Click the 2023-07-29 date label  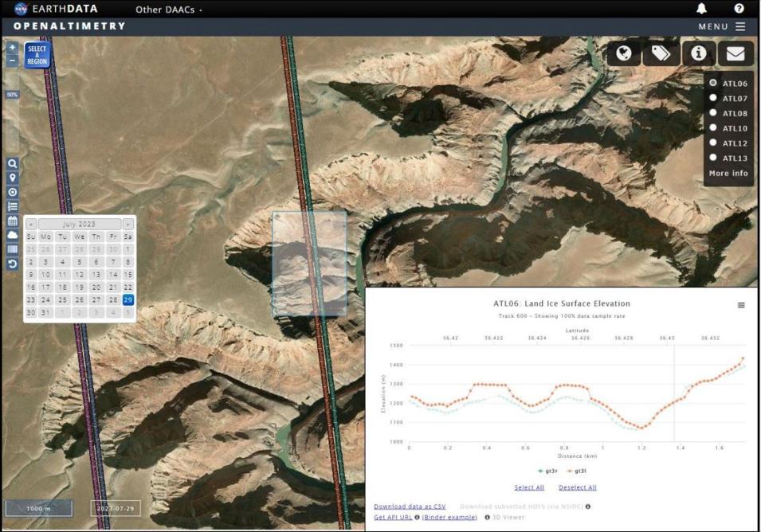click(x=116, y=508)
